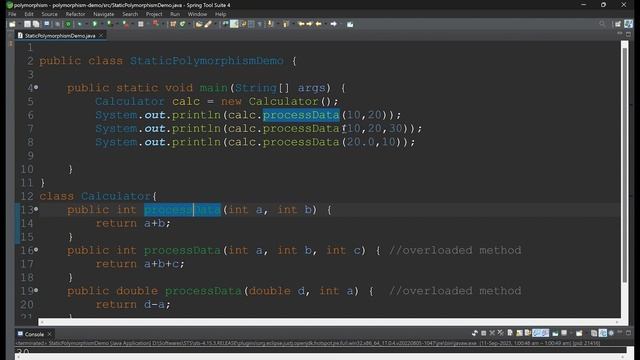
Task: Collapse the main method fold marker on line 4
Action: (x=36, y=87)
